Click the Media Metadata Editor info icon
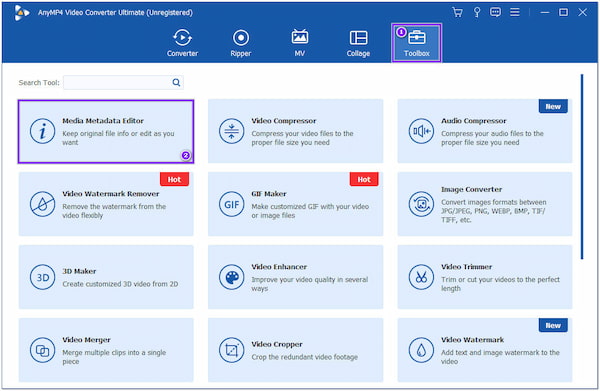This screenshot has width=600, height=391. [42, 131]
